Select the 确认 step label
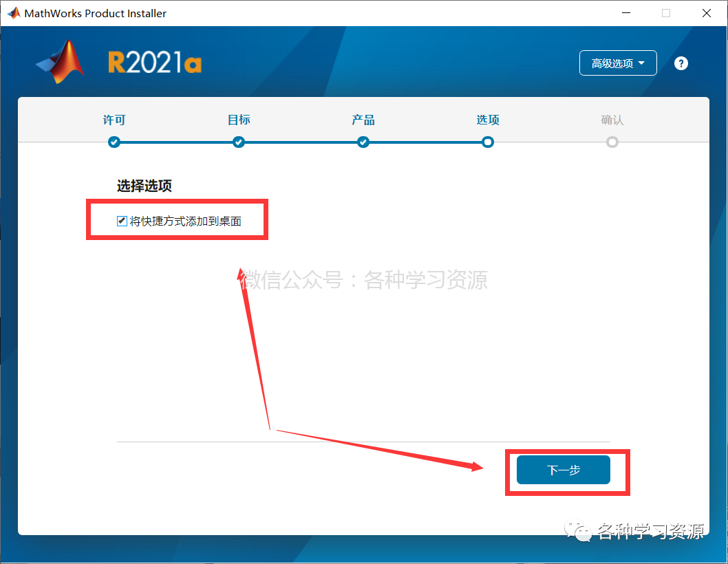The height and width of the screenshot is (564, 728). click(x=612, y=120)
